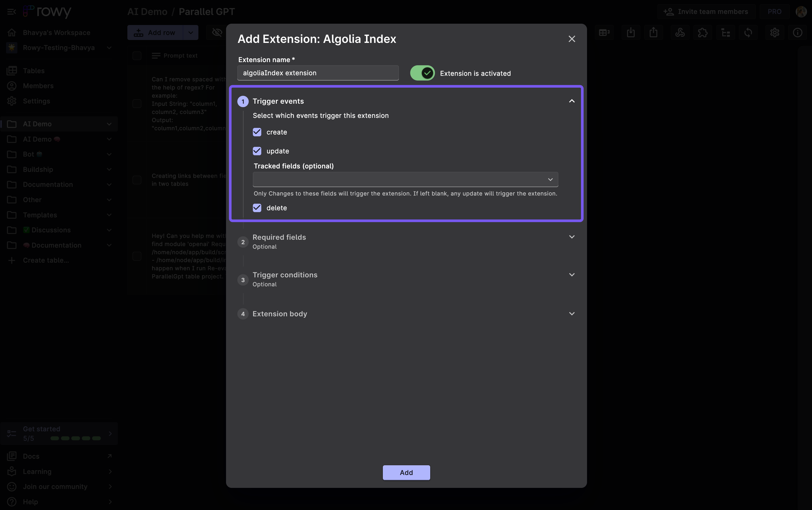Click the hide fields eye icon

click(x=217, y=32)
